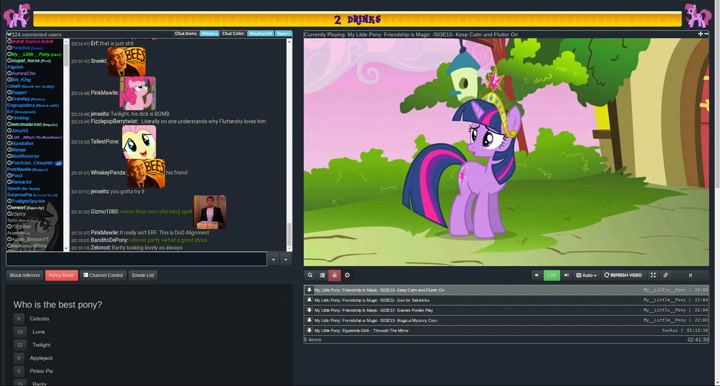720x386 pixels.
Task: Click the BEES emote posted by Sneeki
Action: click(127, 61)
